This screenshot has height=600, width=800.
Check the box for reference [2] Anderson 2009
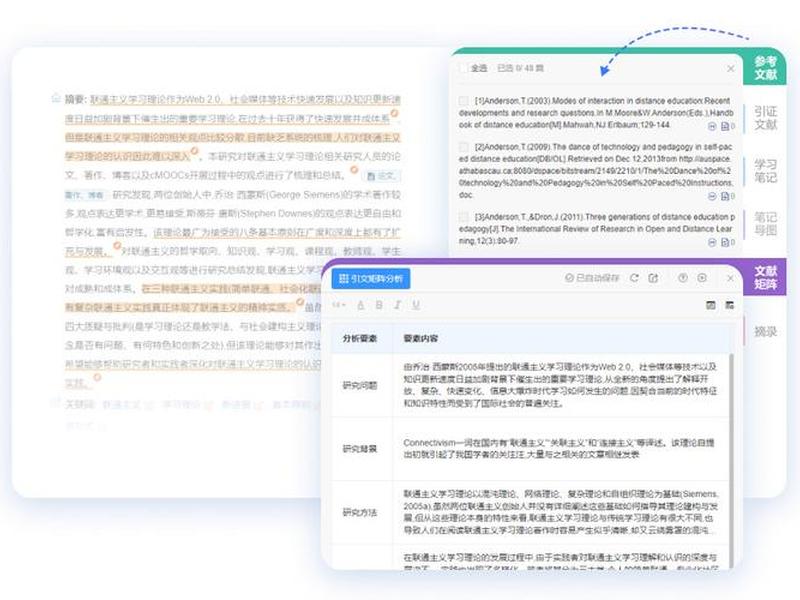464,147
